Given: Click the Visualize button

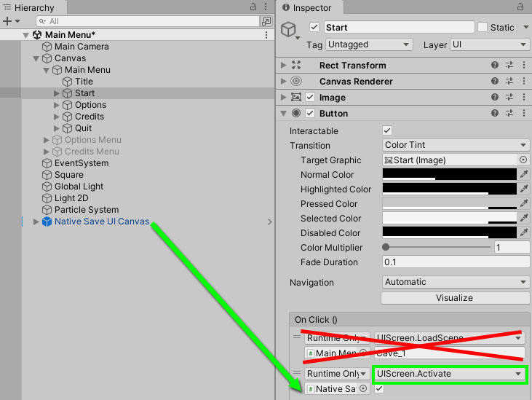Looking at the screenshot, I should (x=454, y=298).
